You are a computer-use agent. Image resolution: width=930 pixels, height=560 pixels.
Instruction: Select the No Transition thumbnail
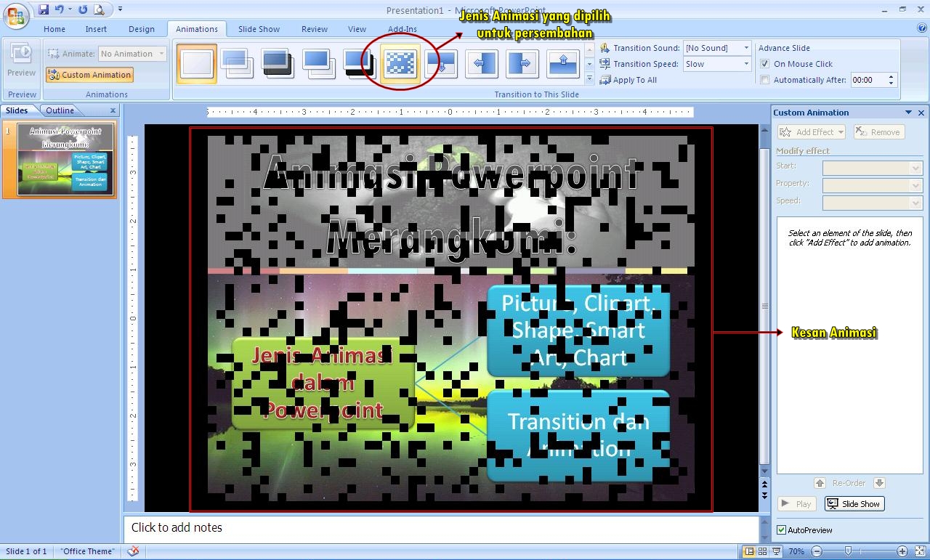197,64
